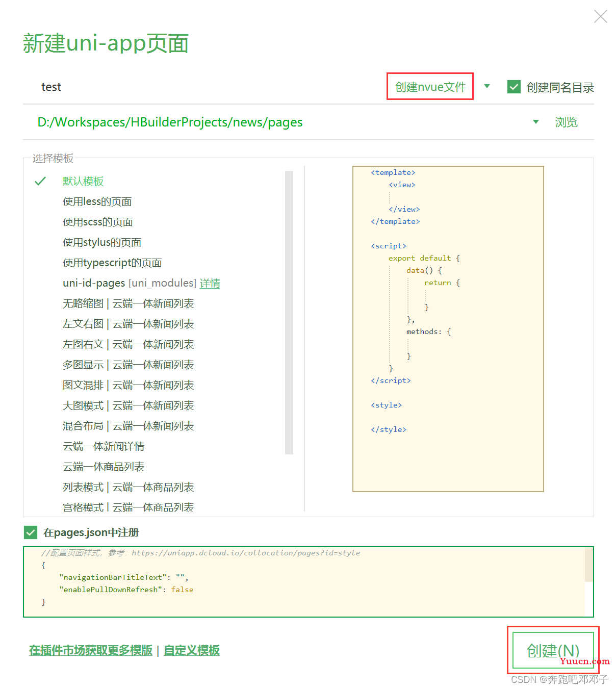Screen dimensions: 616x689
Task: Click the methods: { line in preview
Action: click(429, 331)
